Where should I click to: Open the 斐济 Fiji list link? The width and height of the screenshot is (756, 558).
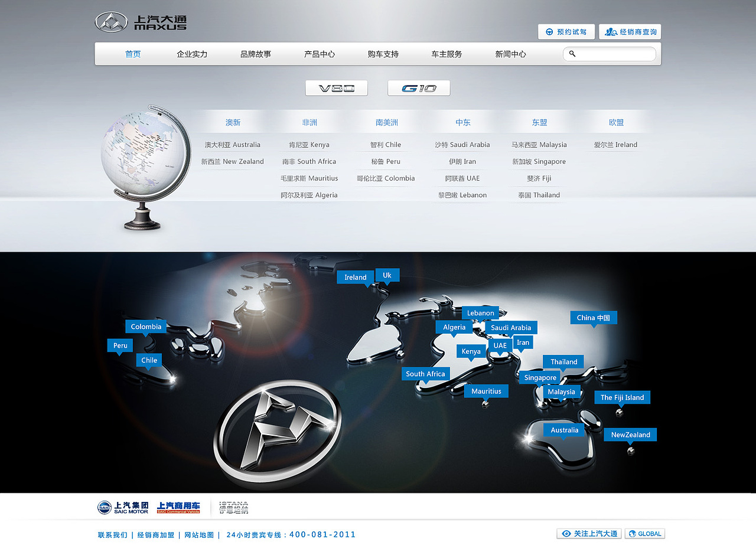click(539, 178)
